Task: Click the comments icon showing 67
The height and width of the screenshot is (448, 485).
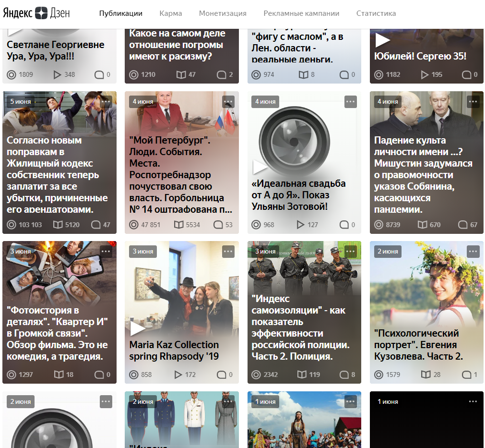Action: [x=463, y=225]
